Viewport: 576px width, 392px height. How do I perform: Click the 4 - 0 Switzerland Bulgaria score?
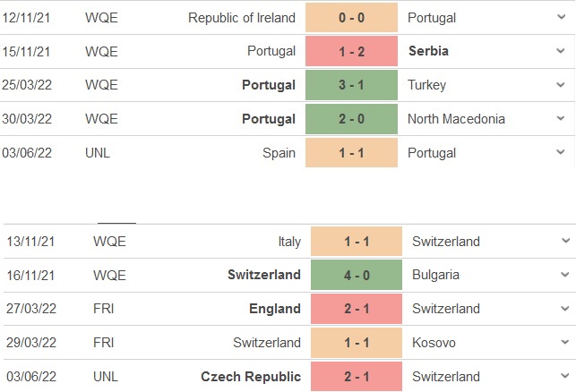point(357,275)
